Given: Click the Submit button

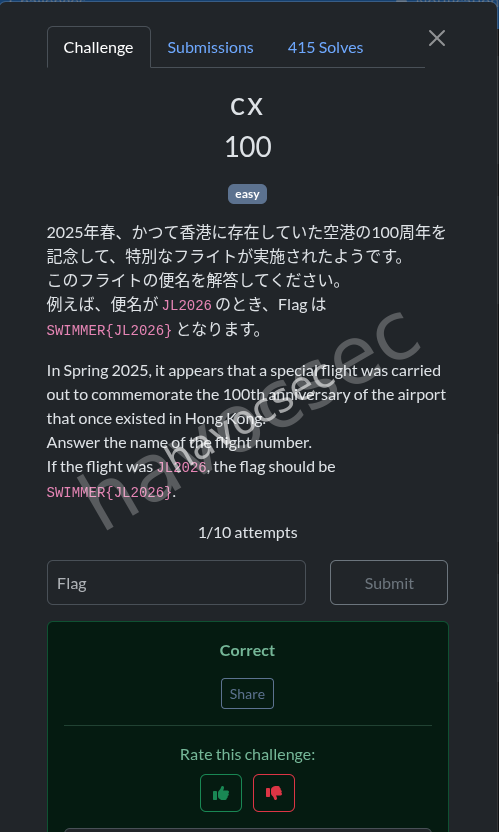Looking at the screenshot, I should [x=389, y=583].
